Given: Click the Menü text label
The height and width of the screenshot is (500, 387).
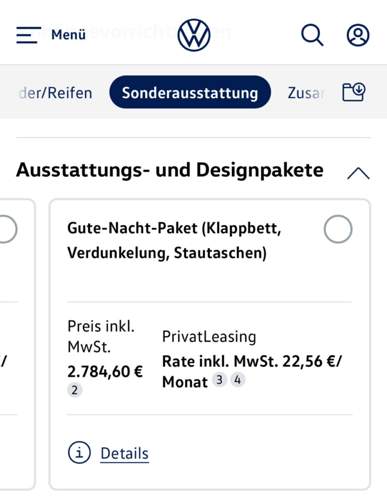Looking at the screenshot, I should point(68,35).
